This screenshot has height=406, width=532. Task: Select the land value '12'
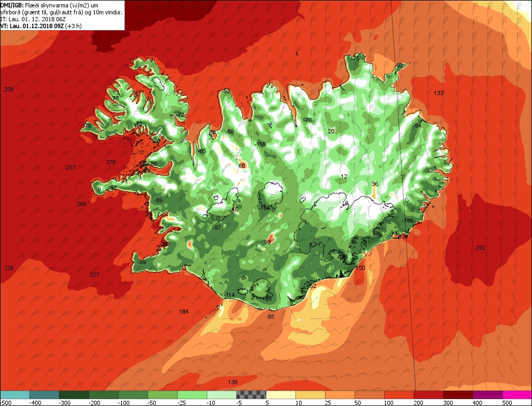tap(344, 176)
